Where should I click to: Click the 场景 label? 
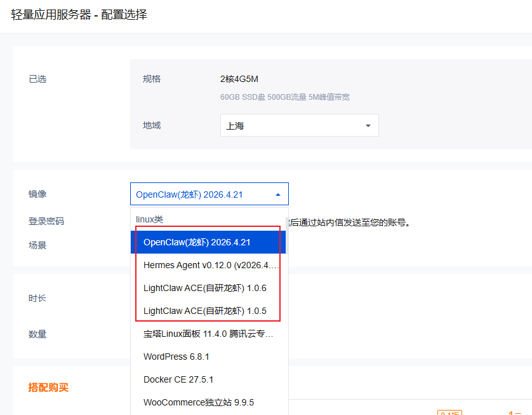tap(37, 245)
